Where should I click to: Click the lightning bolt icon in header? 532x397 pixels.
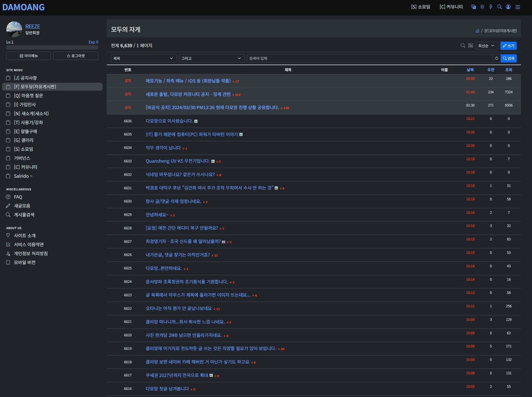[491, 7]
